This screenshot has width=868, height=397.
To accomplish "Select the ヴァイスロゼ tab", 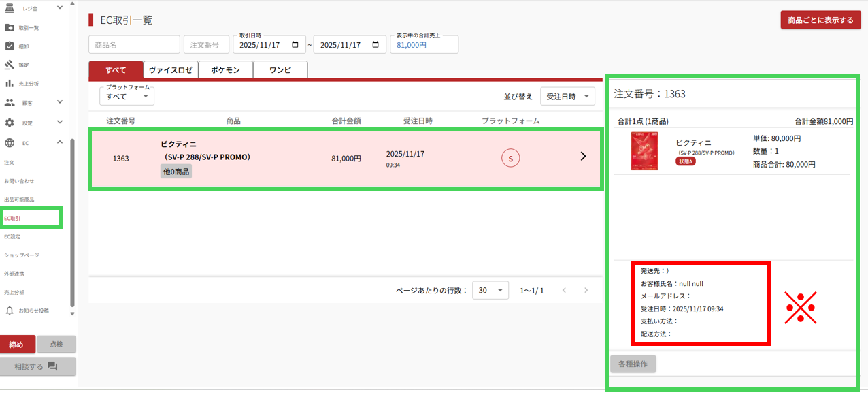I will pos(171,70).
